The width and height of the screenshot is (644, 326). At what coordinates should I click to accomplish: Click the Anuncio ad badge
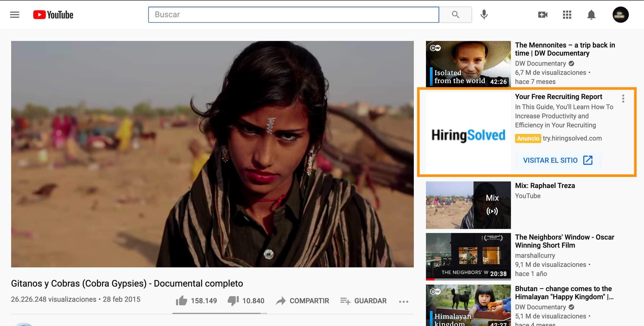tap(528, 138)
